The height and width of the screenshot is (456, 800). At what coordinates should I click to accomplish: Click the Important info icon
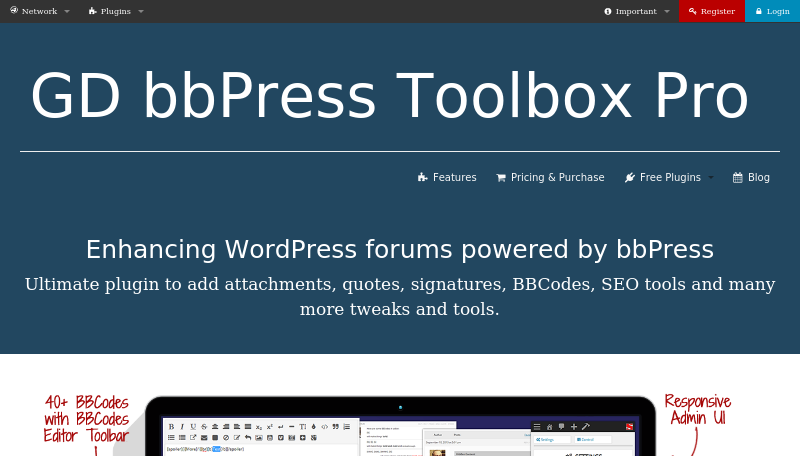[608, 11]
